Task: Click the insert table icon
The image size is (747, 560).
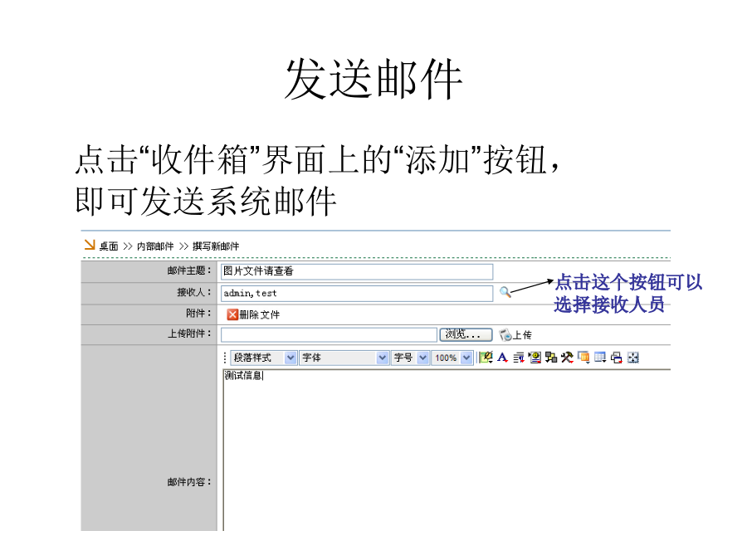Action: coord(600,358)
